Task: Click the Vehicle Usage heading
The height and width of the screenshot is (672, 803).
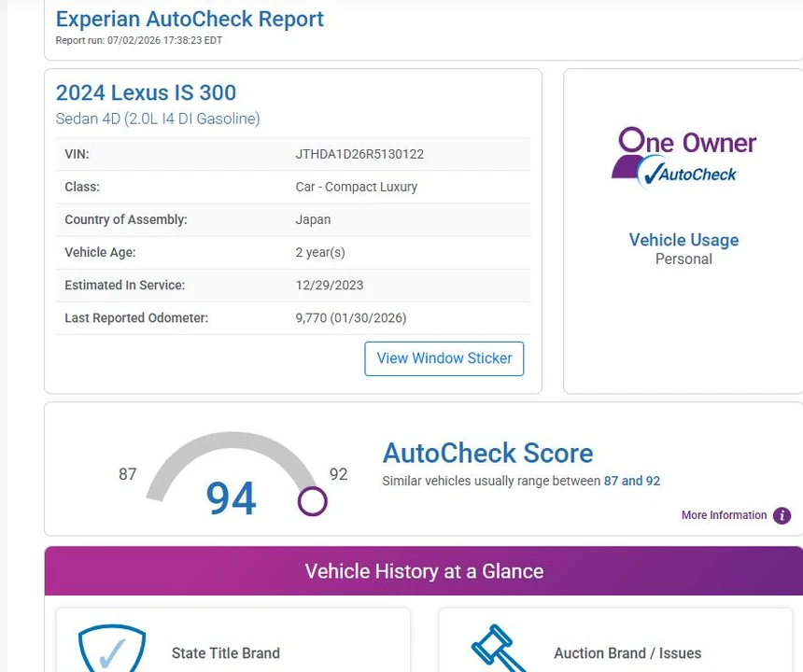Action: [x=683, y=240]
